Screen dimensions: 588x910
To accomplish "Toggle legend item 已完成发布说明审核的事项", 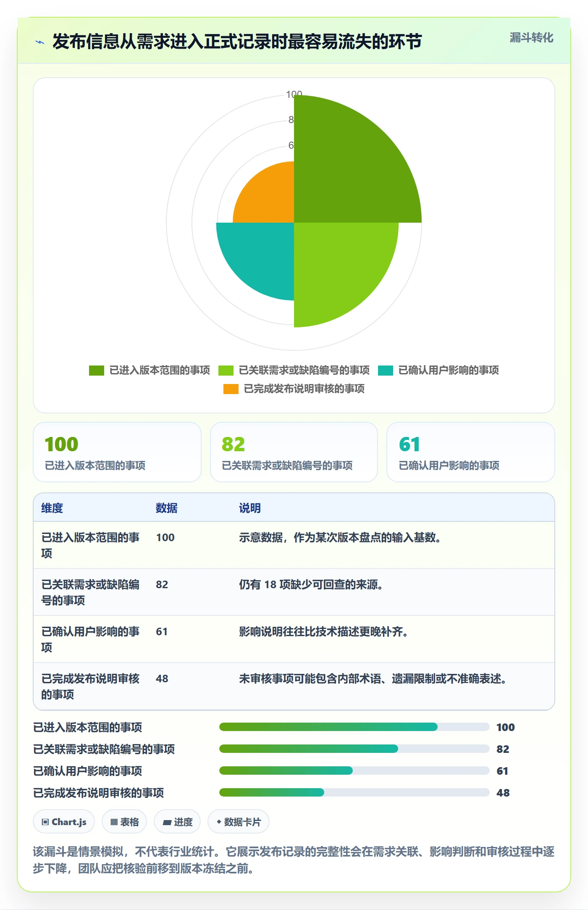I will coord(294,389).
